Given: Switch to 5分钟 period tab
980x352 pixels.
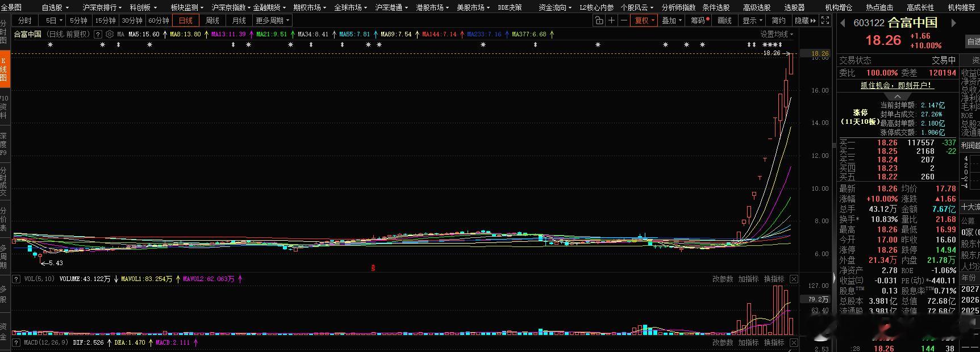Looking at the screenshot, I should click(78, 20).
